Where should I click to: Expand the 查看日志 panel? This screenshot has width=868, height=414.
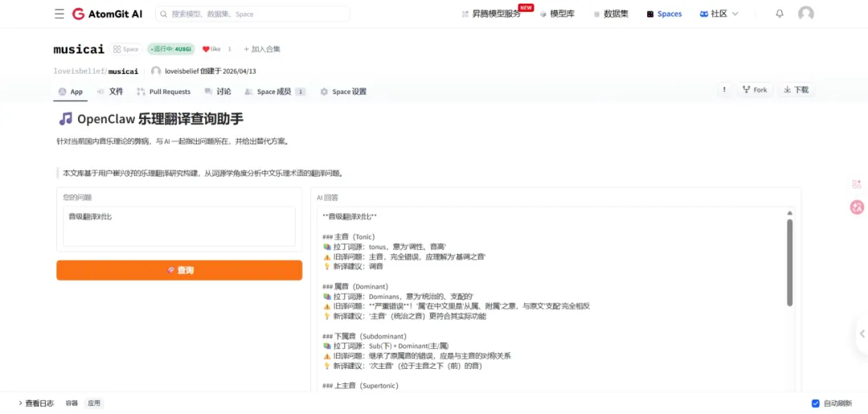(x=36, y=404)
